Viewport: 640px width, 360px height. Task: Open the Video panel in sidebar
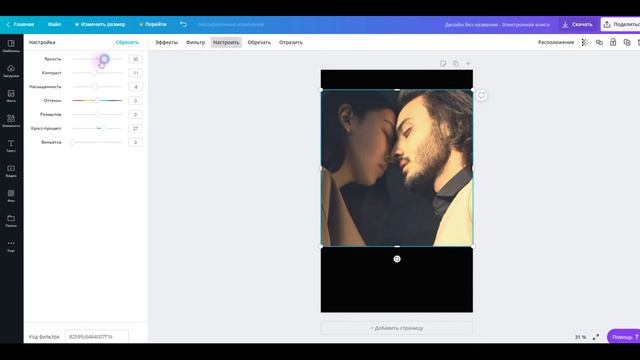(11, 171)
